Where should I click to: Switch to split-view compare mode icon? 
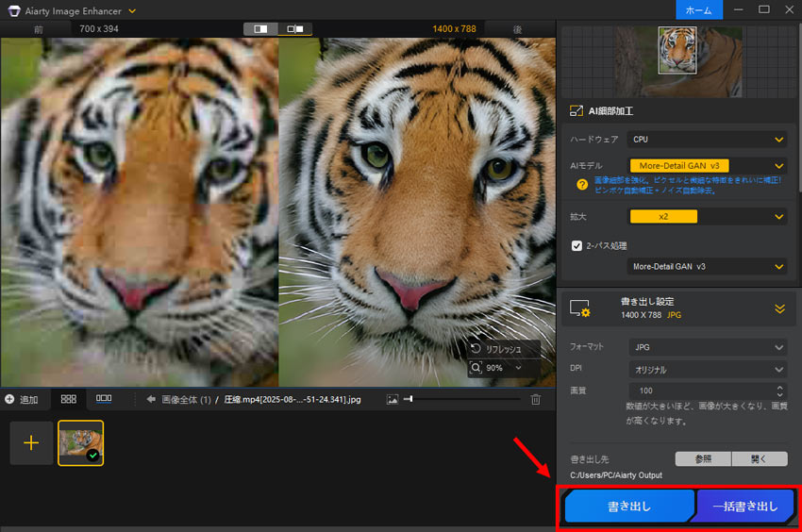pyautogui.click(x=260, y=28)
